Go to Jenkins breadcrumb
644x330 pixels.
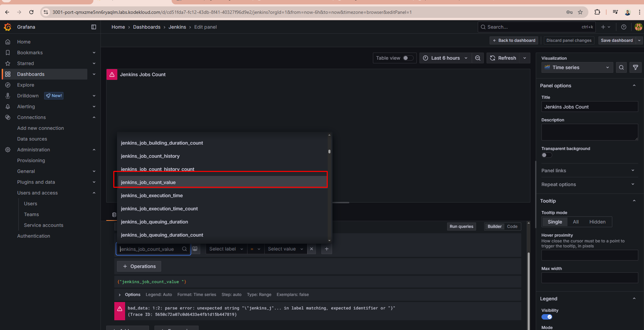click(x=177, y=27)
